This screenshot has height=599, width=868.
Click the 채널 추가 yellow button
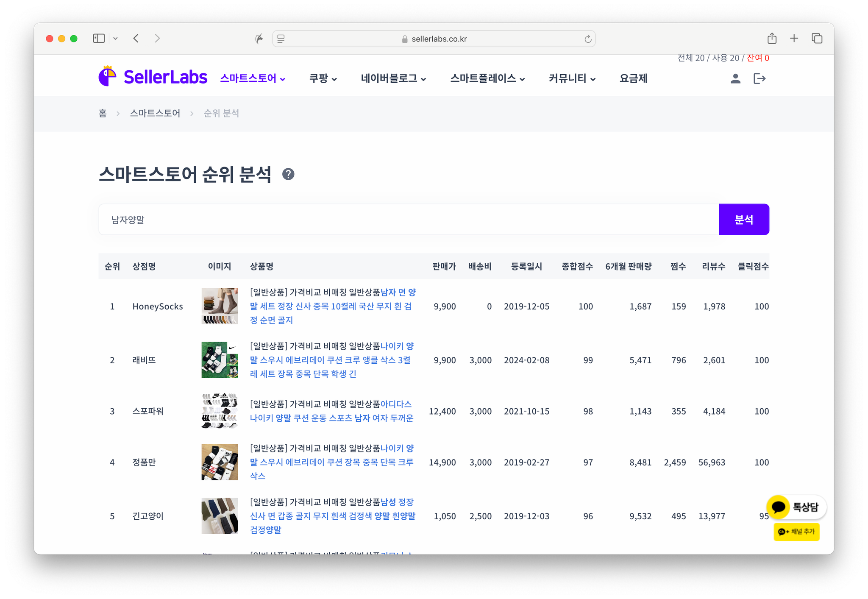[x=796, y=532]
